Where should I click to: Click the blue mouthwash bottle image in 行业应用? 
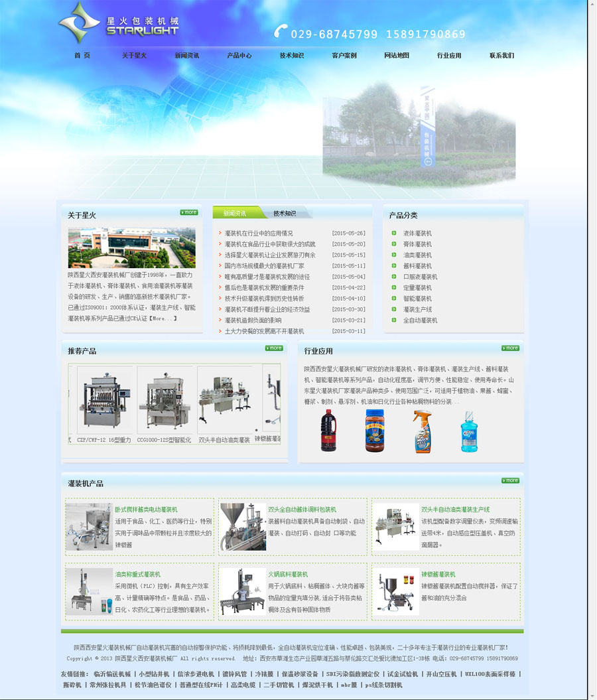[x=468, y=430]
